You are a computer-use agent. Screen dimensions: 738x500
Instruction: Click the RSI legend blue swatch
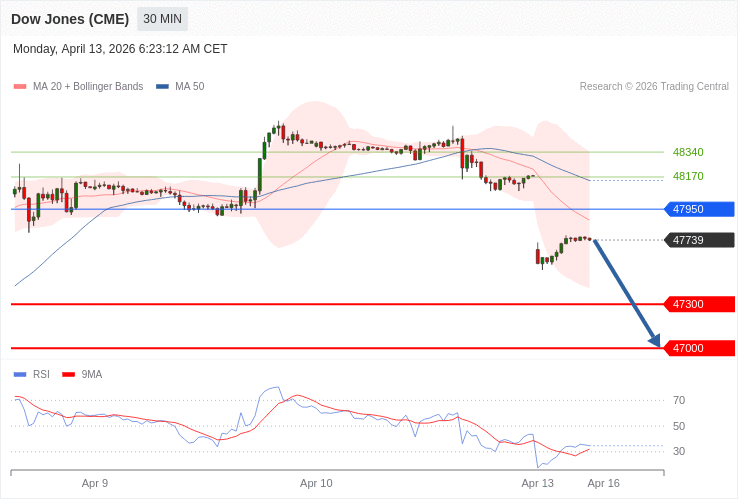(20, 375)
